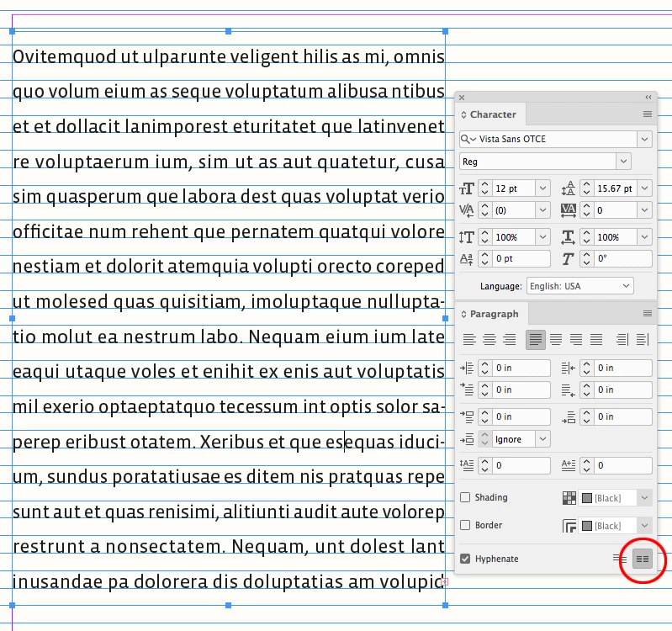Click the tracking VA icon

(x=569, y=210)
